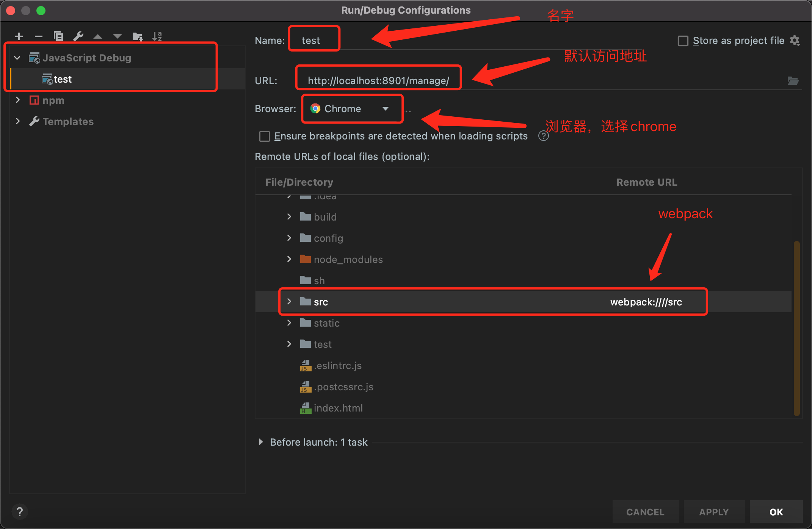
Task: Click the URL input field
Action: pos(379,81)
